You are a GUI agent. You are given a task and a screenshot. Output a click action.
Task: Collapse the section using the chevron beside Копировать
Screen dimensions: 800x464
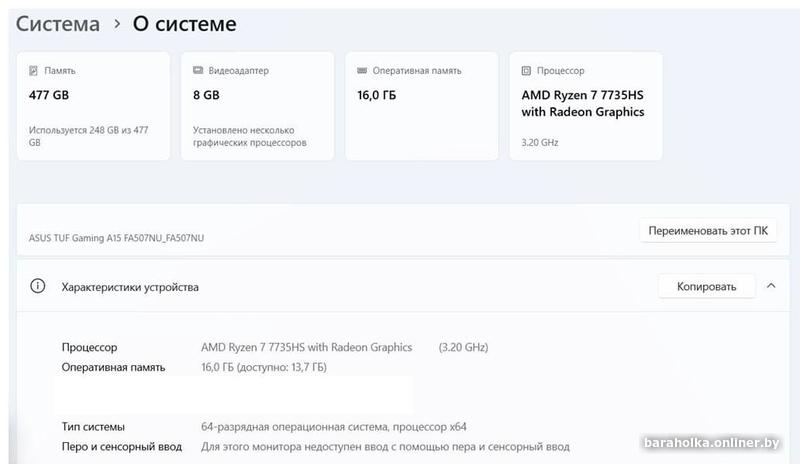[x=771, y=287]
